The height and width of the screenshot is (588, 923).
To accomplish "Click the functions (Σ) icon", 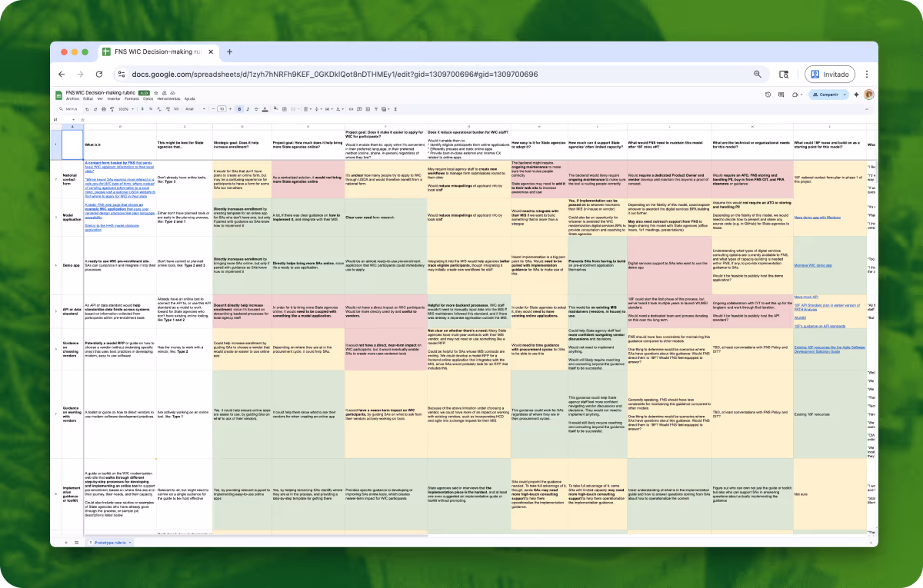I will point(395,108).
